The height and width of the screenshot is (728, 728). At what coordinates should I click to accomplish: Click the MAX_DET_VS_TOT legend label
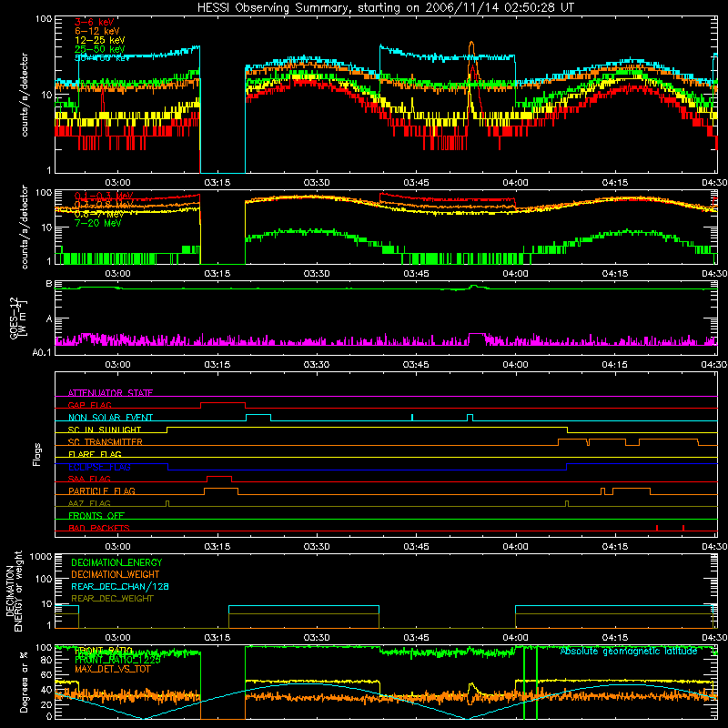coord(112,669)
